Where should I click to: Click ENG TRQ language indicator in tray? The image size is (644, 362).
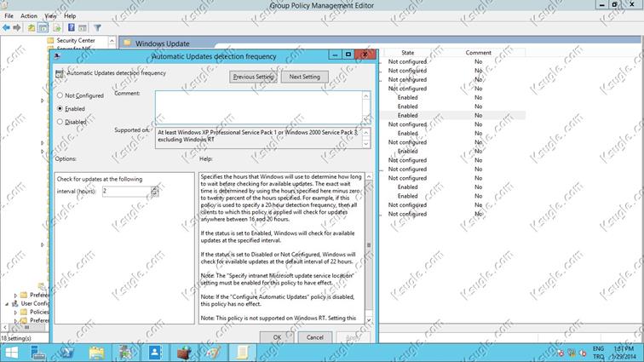pos(598,353)
